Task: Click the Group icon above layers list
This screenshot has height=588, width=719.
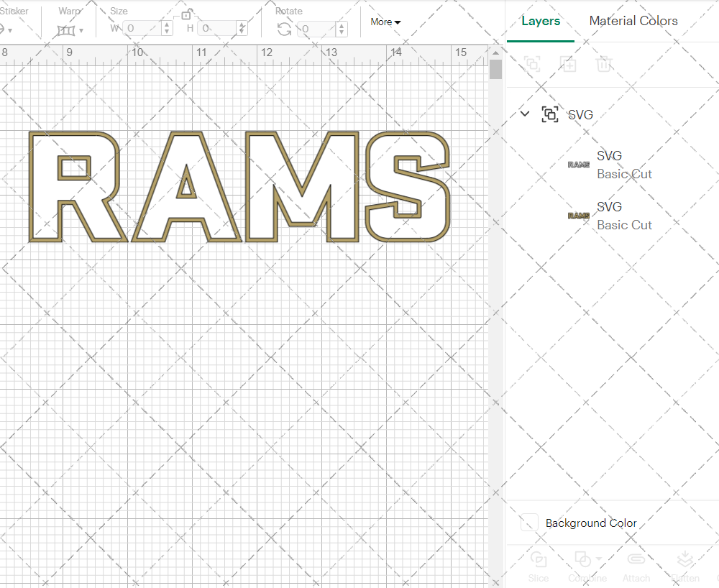Action: [532, 64]
